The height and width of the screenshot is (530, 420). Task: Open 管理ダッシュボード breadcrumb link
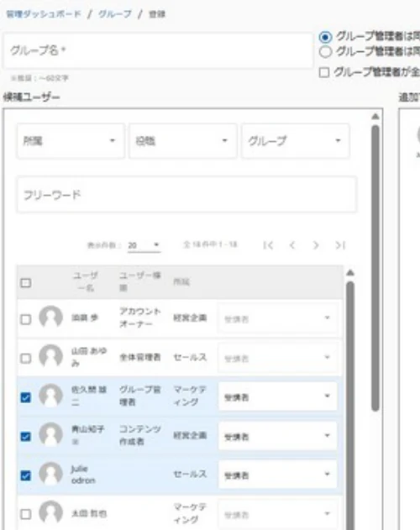(44, 14)
